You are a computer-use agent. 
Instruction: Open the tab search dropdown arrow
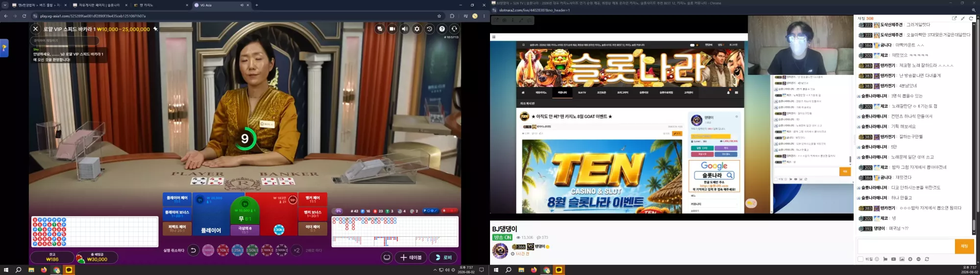pos(4,5)
